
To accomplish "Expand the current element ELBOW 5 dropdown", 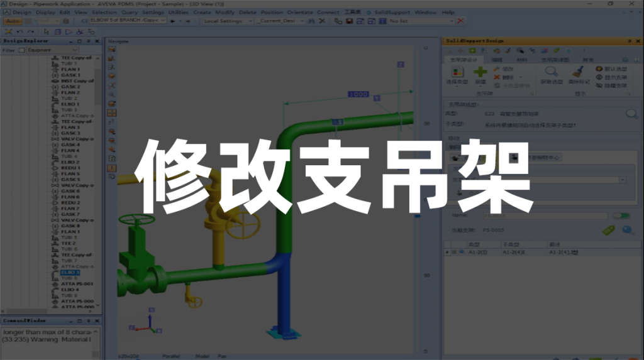I will pos(163,21).
